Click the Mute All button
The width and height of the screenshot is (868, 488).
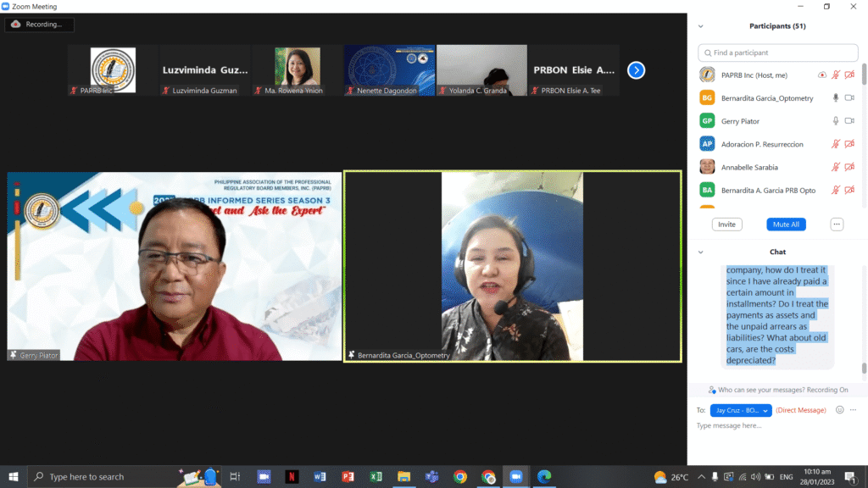pyautogui.click(x=786, y=225)
